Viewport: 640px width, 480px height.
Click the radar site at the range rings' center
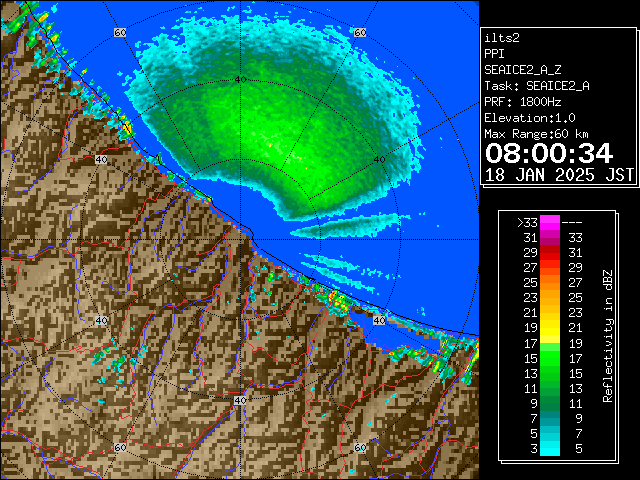[x=240, y=240]
